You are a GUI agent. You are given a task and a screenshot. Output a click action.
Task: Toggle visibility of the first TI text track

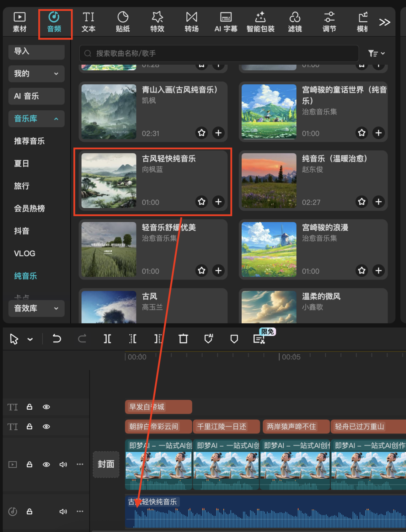pos(46,407)
